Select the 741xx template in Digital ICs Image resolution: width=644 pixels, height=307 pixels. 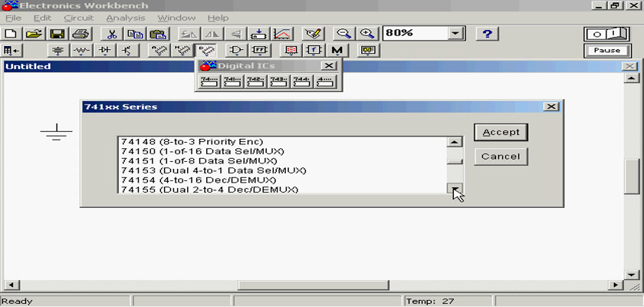[x=232, y=81]
